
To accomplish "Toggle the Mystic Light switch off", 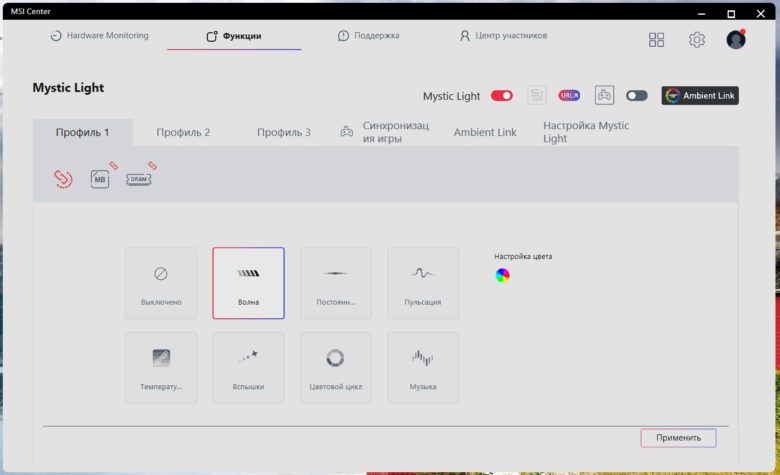I will pyautogui.click(x=501, y=95).
